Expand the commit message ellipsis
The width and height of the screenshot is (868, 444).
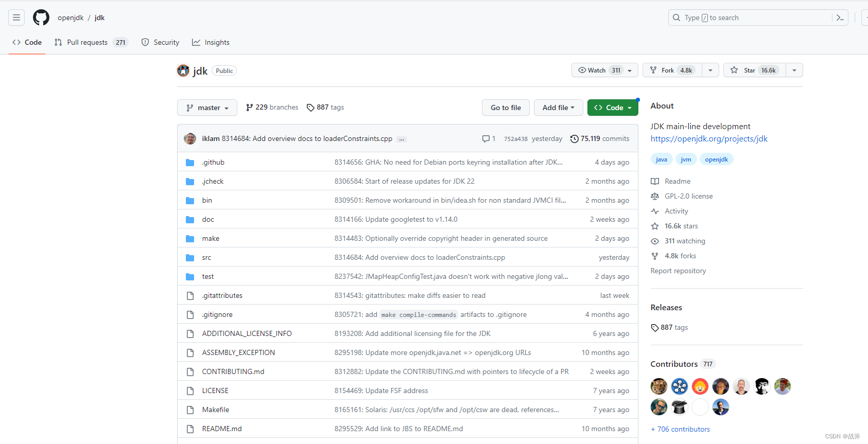[x=402, y=139]
